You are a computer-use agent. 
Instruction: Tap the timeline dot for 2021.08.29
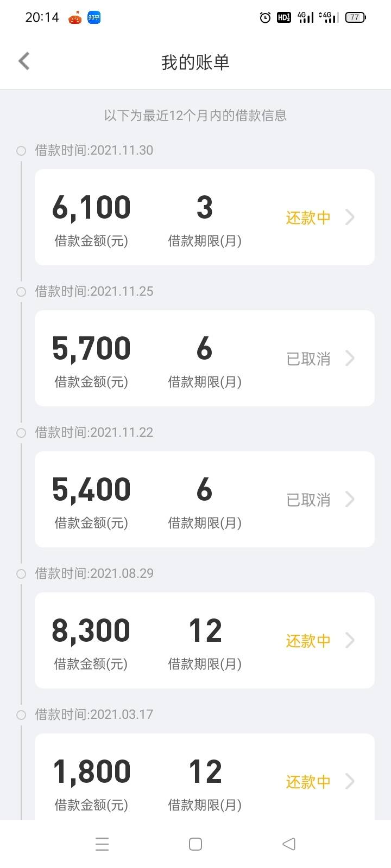point(21,574)
